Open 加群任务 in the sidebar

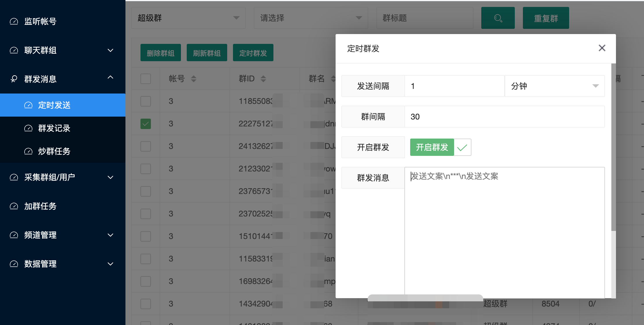[63, 206]
